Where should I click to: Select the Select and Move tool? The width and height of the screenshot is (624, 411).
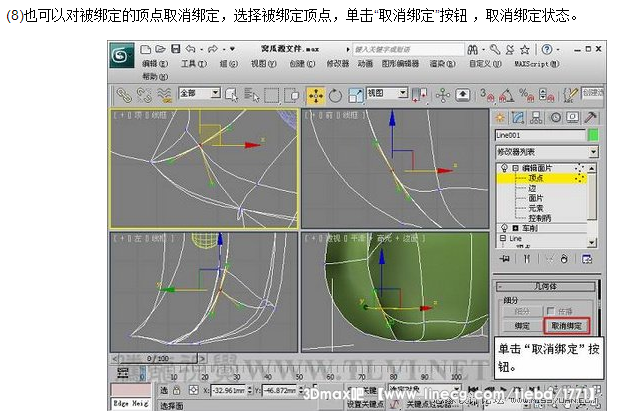[316, 96]
